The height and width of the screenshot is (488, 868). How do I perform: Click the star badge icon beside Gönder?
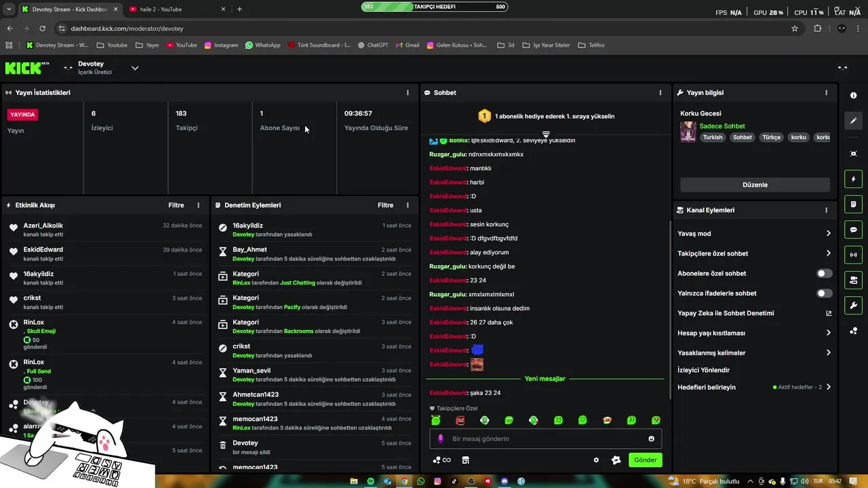tap(616, 460)
